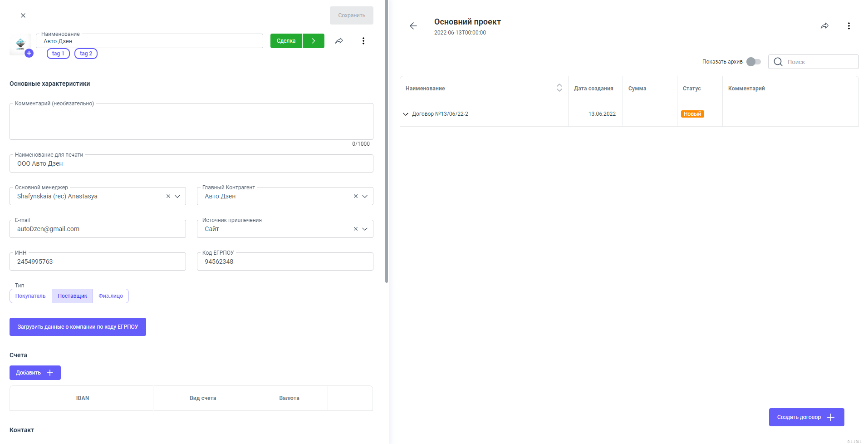Close the contractor form with X icon
Image resolution: width=868 pixels, height=444 pixels.
coord(23,15)
